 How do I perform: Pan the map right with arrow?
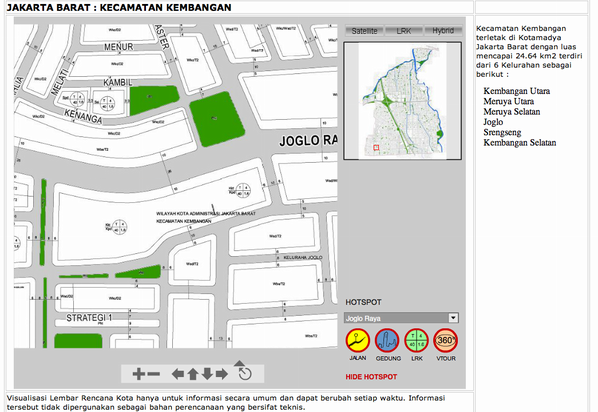click(222, 374)
